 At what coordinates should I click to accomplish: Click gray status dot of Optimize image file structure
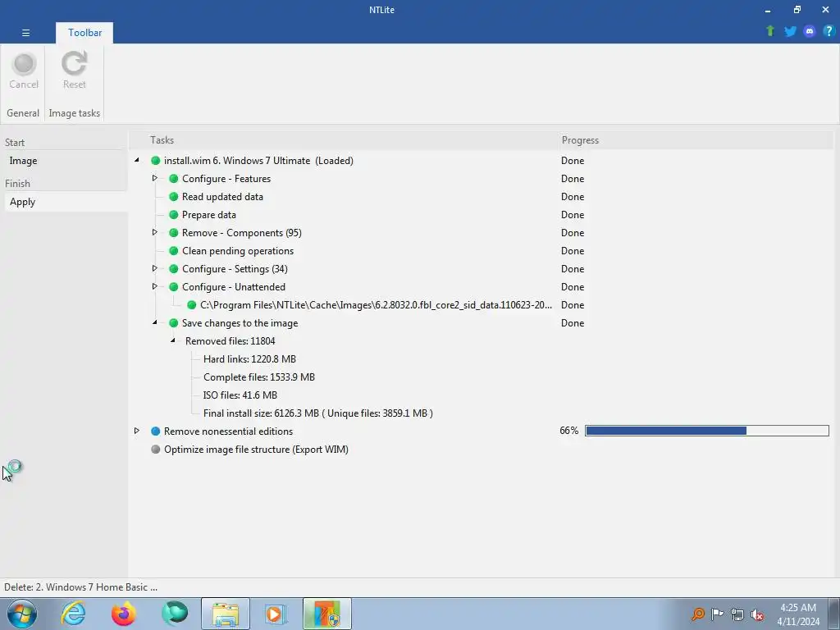(x=155, y=450)
